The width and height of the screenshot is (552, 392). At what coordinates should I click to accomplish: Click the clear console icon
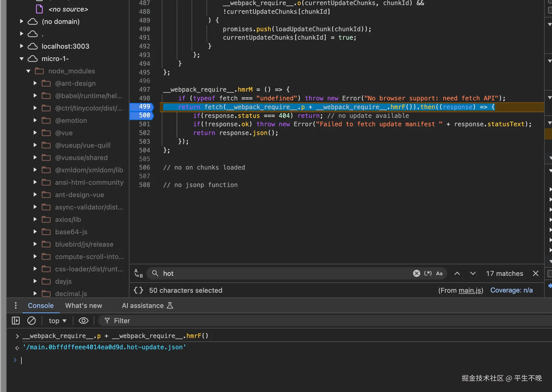click(32, 321)
